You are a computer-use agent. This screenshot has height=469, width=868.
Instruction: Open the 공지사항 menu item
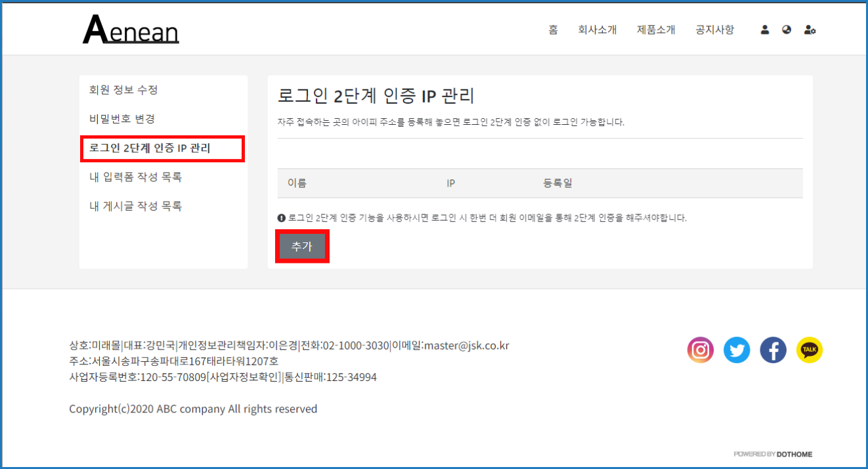pos(715,30)
